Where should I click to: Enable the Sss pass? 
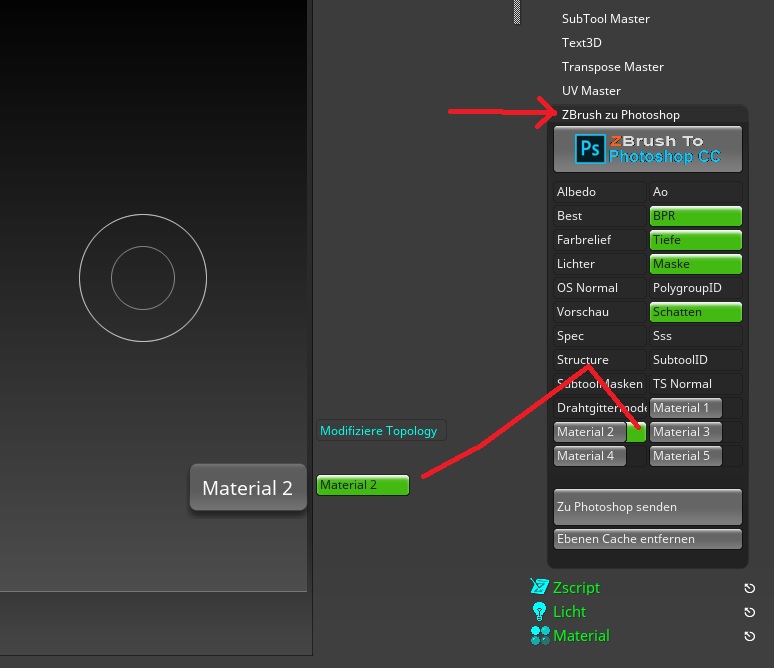[696, 336]
